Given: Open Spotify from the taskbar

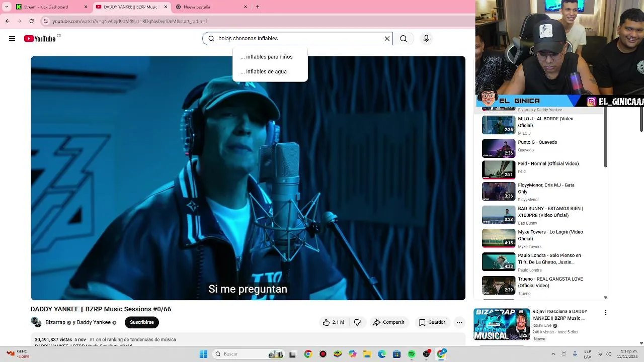Looking at the screenshot, I should (412, 354).
